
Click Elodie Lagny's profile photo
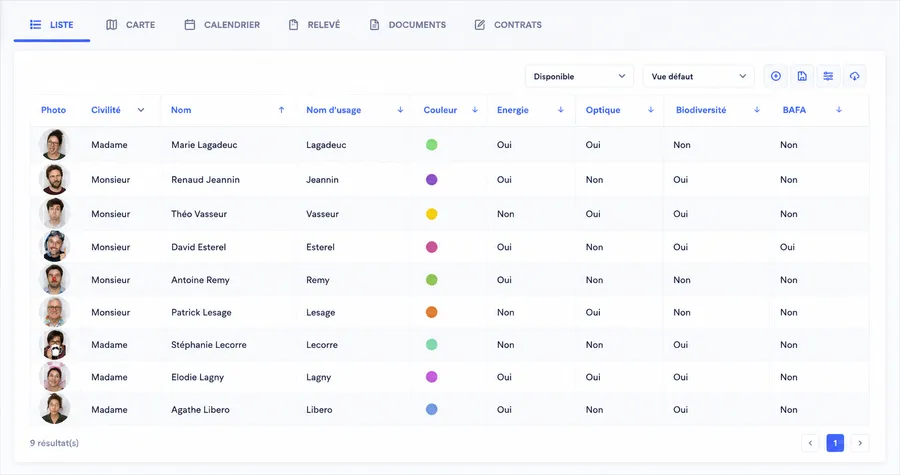55,377
